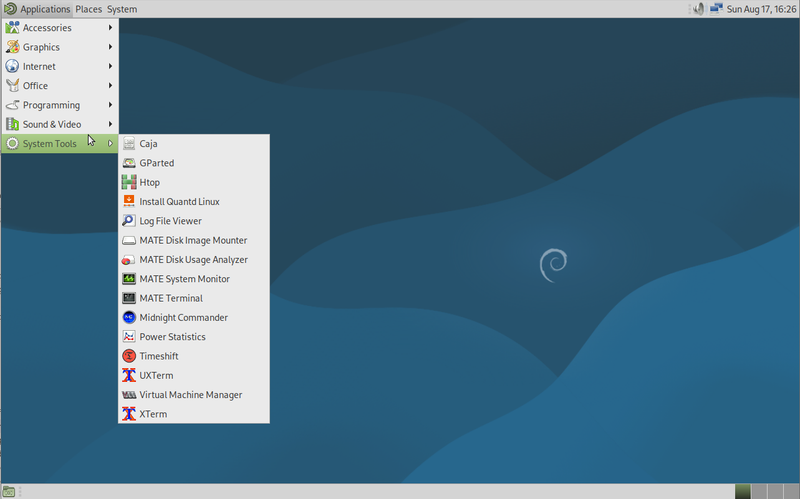The width and height of the screenshot is (800, 499).
Task: Switch to the fourth workspace
Action: (791, 491)
